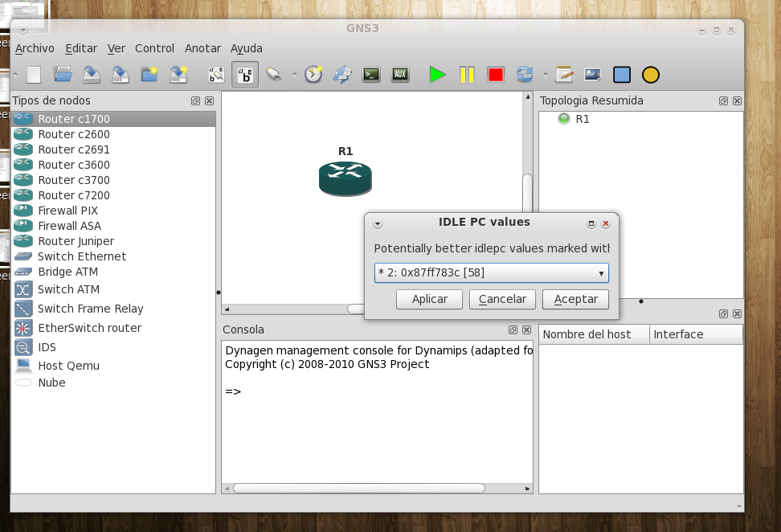
Task: Select the Add a link cable tool
Action: [273, 75]
